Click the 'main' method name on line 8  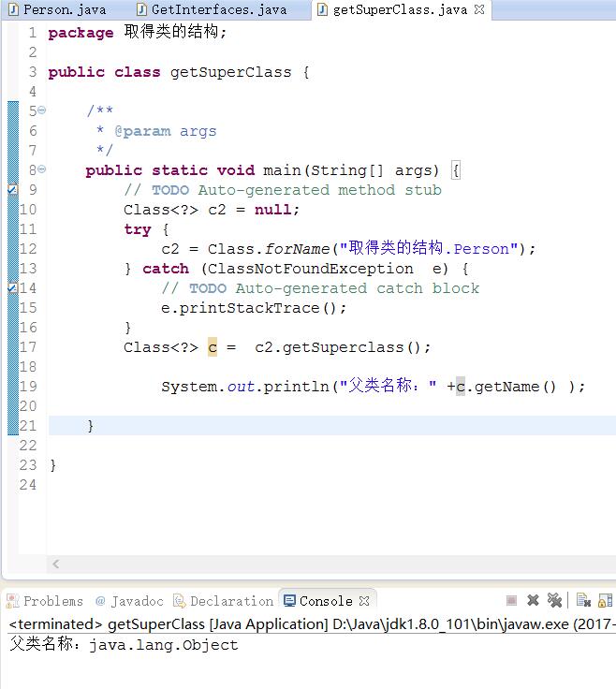pos(282,170)
